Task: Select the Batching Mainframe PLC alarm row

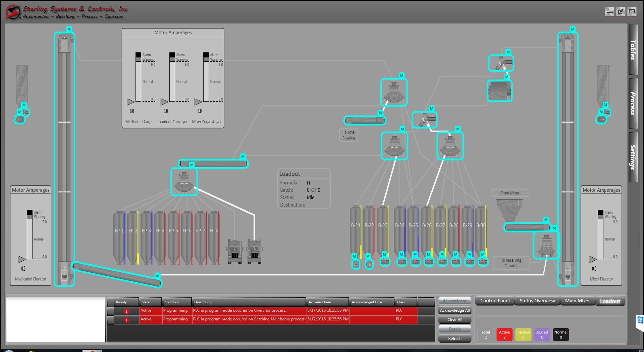Action: pyautogui.click(x=271, y=319)
